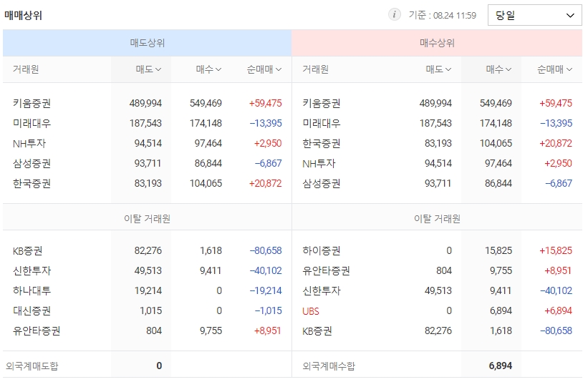Select 키움증권 in the 매수상위 list
The width and height of the screenshot is (588, 382).
(x=322, y=103)
